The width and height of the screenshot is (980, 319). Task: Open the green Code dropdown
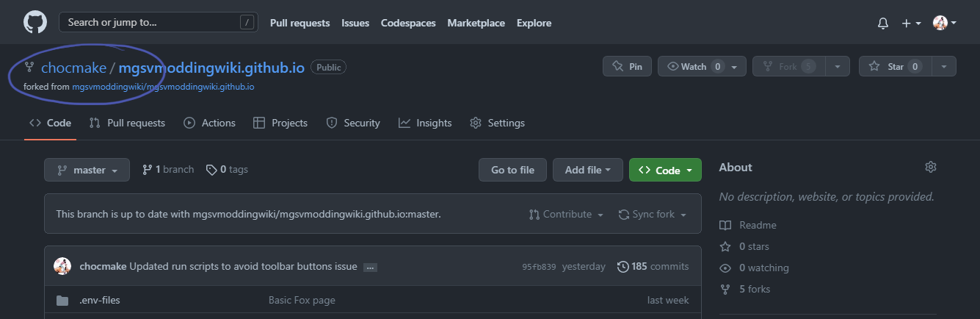point(665,170)
